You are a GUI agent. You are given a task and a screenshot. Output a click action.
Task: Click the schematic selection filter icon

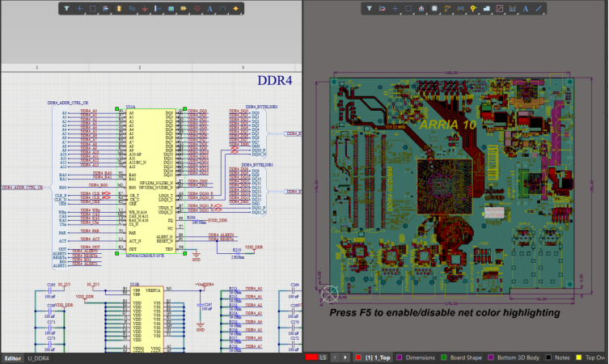[66, 8]
